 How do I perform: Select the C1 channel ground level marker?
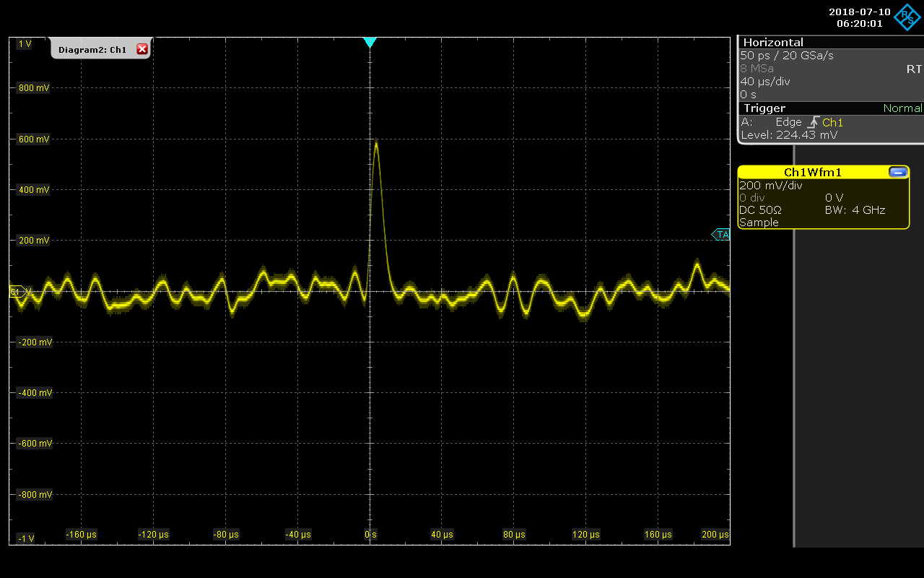(x=17, y=292)
